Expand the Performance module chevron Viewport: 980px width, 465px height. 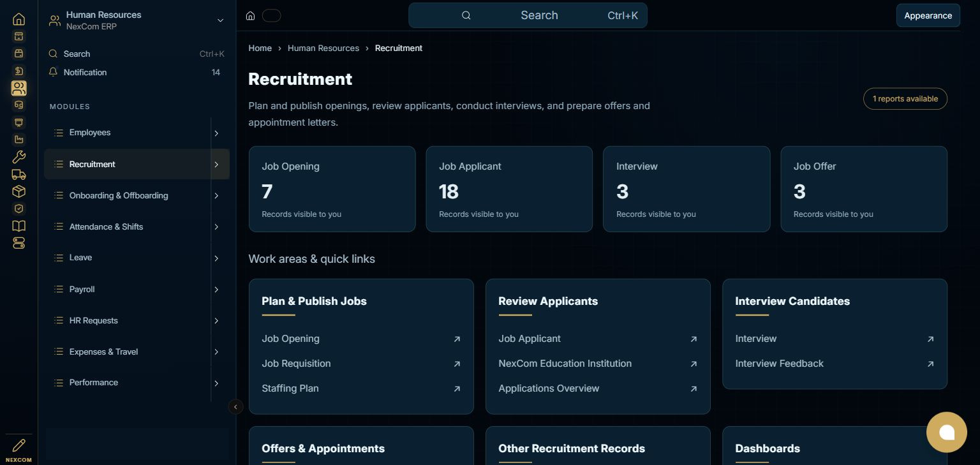tap(216, 383)
